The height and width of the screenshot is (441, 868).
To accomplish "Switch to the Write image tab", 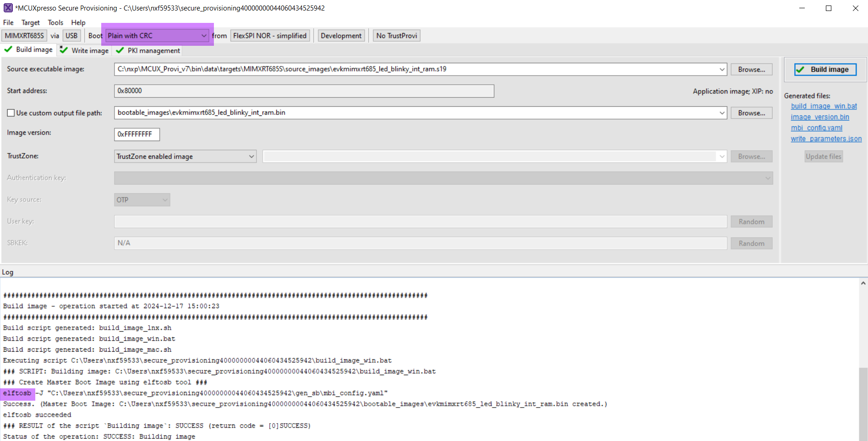I will click(89, 50).
